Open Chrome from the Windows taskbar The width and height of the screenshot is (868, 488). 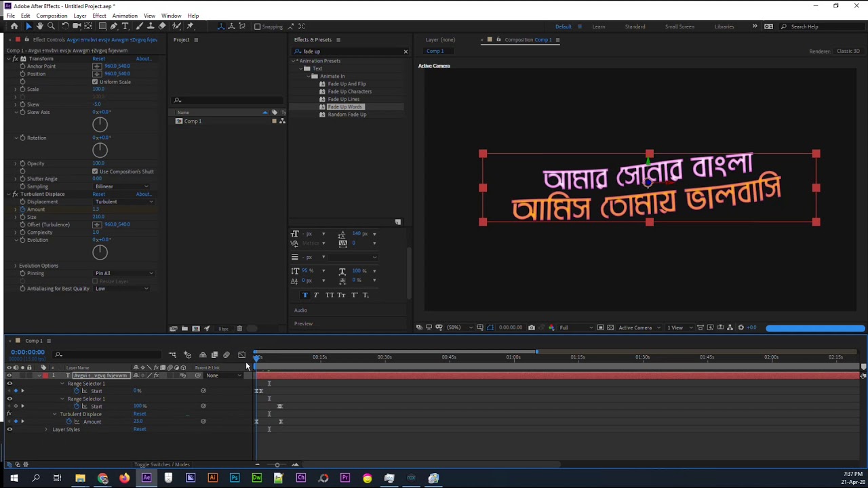tap(102, 479)
